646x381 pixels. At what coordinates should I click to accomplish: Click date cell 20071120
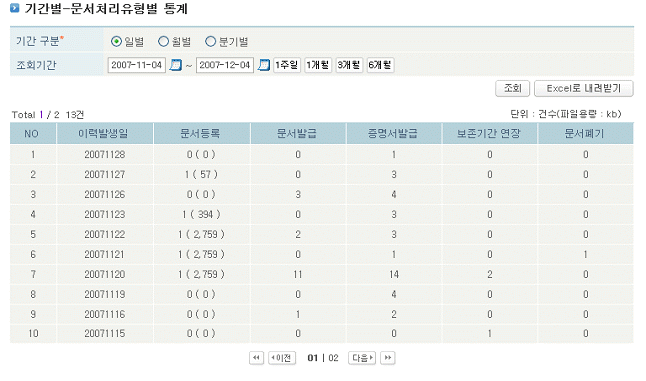coord(105,274)
